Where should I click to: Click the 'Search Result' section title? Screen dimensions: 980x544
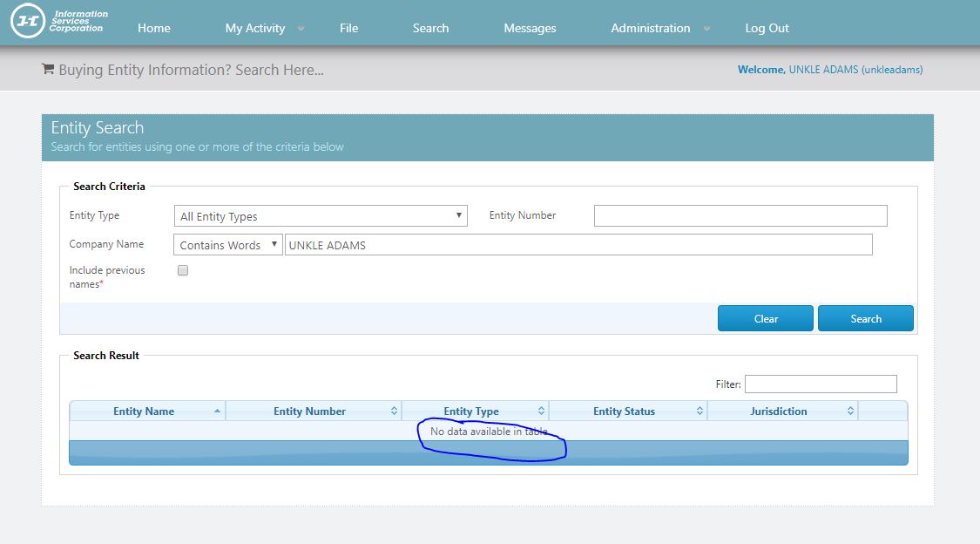coord(106,355)
